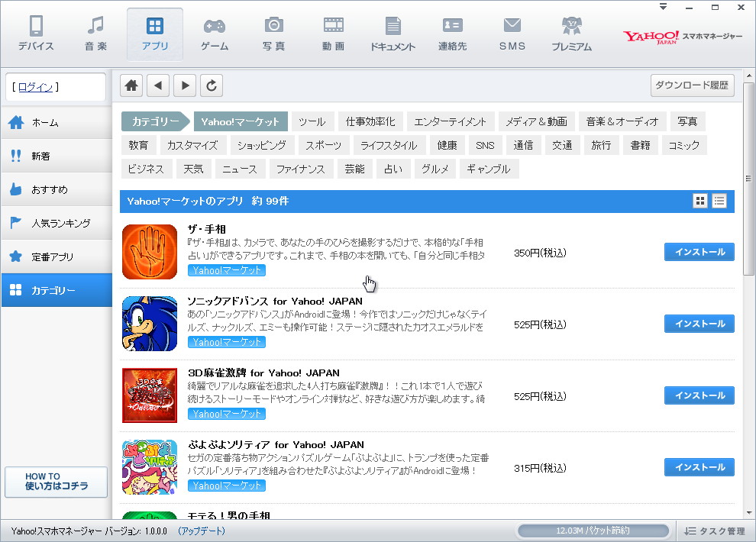Click the refresh icon to reload page
This screenshot has width=756, height=542.
pyautogui.click(x=212, y=85)
